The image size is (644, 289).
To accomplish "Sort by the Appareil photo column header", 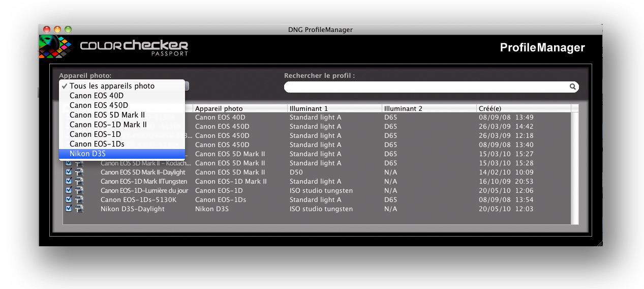I will click(x=240, y=108).
